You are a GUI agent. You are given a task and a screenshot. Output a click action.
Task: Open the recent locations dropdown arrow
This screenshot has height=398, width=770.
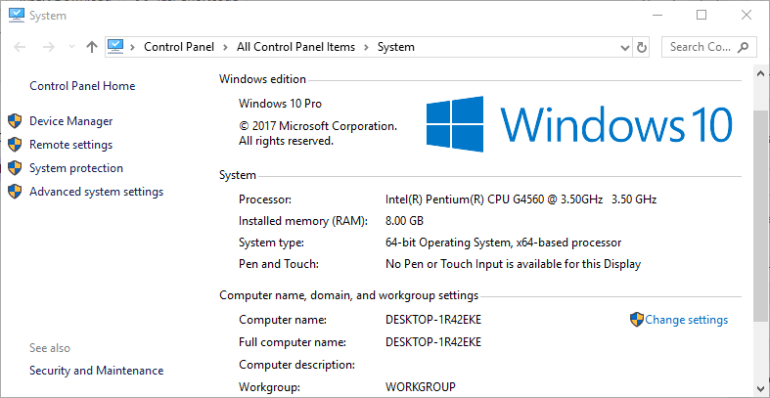(71, 47)
